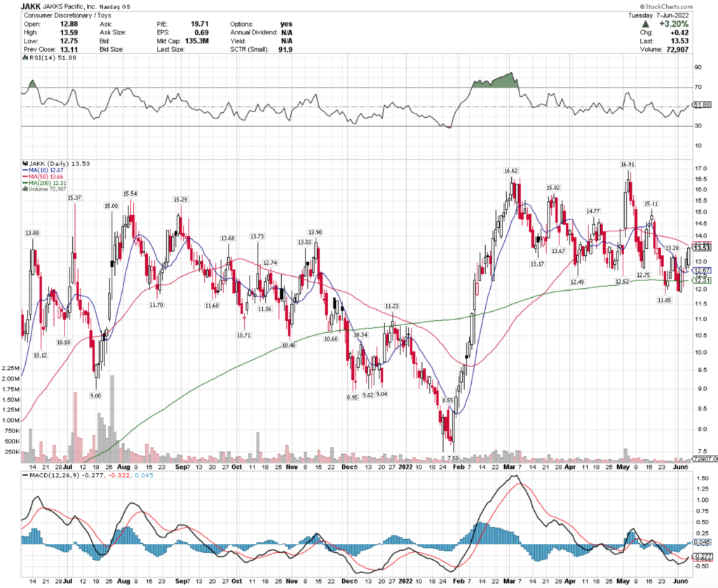Click the 51.88 tag on the RSI axis

point(702,105)
